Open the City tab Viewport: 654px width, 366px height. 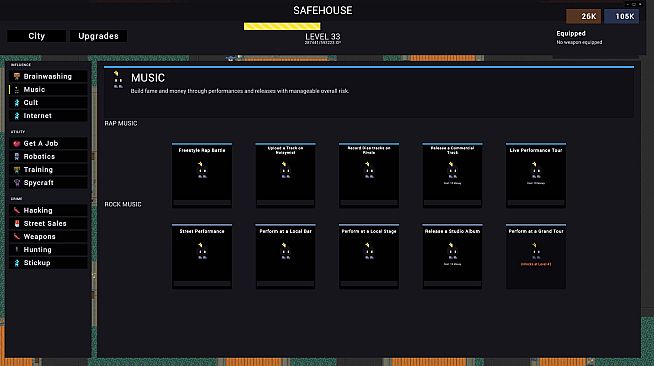[x=37, y=36]
